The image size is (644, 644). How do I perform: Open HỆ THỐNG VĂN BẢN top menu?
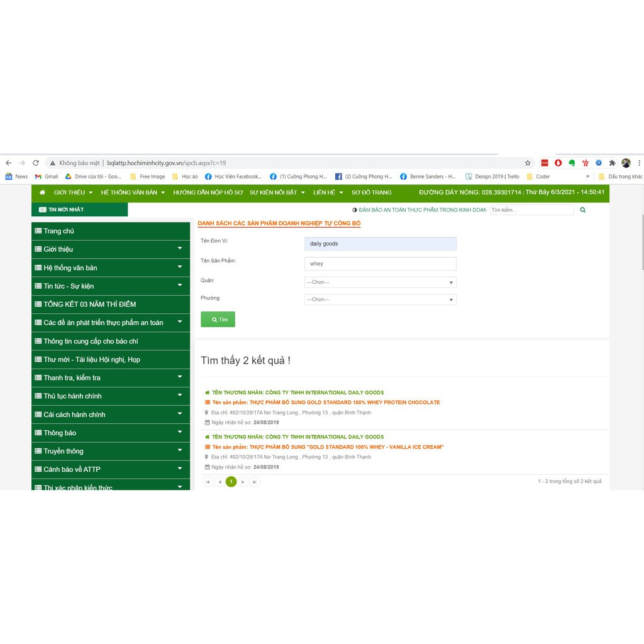coord(133,192)
